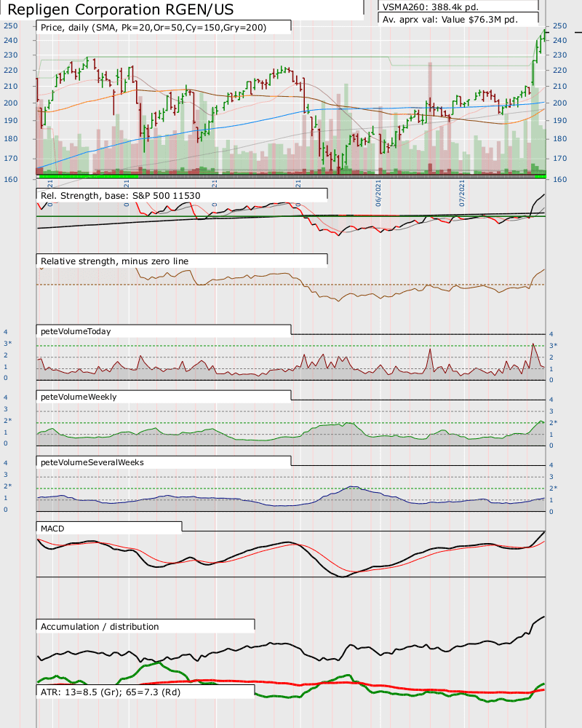Click the 'Av. aprx val: Value $76.3M pd.' label
Image resolution: width=582 pixels, height=728 pixels.
[x=450, y=20]
